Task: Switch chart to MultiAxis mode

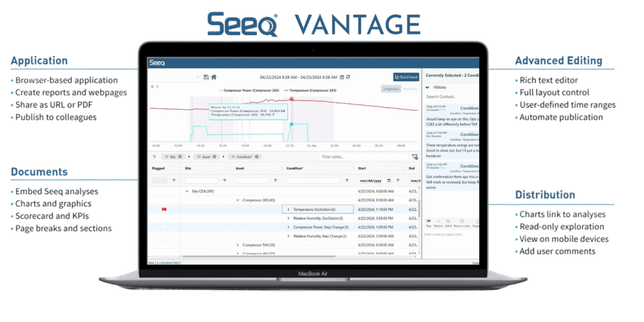Action: pyautogui.click(x=410, y=89)
